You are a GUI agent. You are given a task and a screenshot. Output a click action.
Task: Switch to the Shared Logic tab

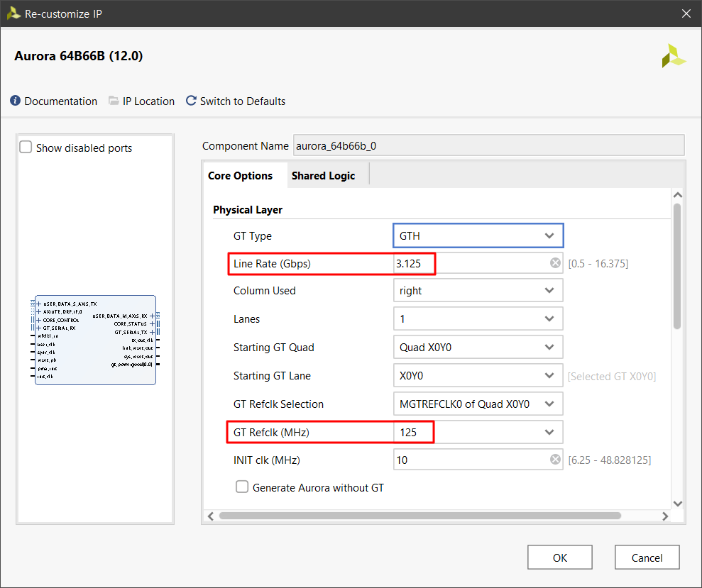click(x=323, y=175)
